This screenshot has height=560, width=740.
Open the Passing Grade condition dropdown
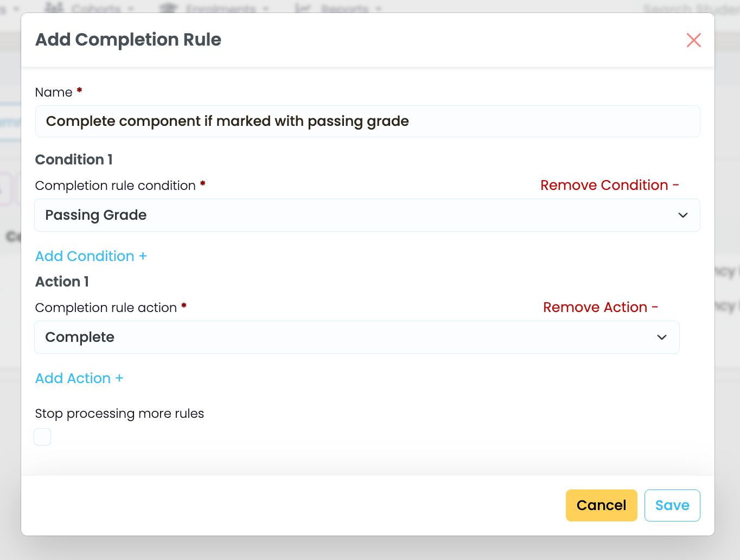(x=367, y=215)
